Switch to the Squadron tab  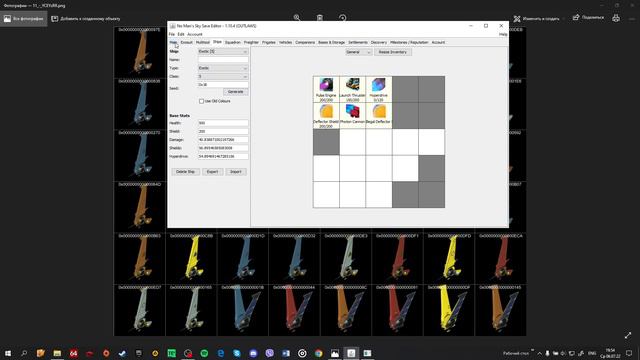(233, 42)
